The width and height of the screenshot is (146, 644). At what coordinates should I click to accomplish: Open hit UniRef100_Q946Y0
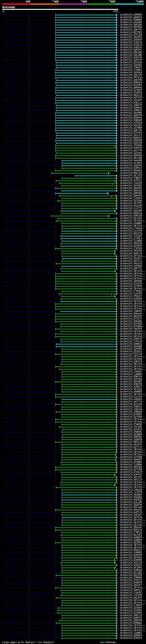pyautogui.click(x=131, y=17)
